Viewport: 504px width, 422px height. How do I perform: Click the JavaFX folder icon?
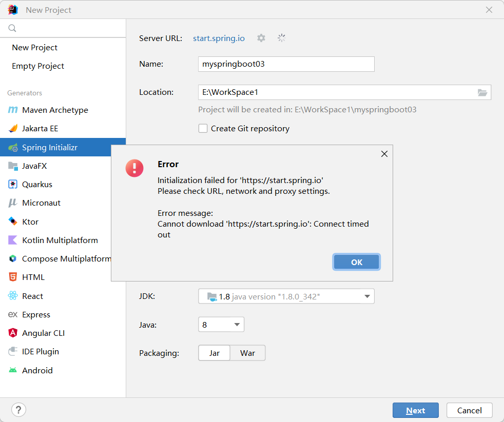[13, 166]
